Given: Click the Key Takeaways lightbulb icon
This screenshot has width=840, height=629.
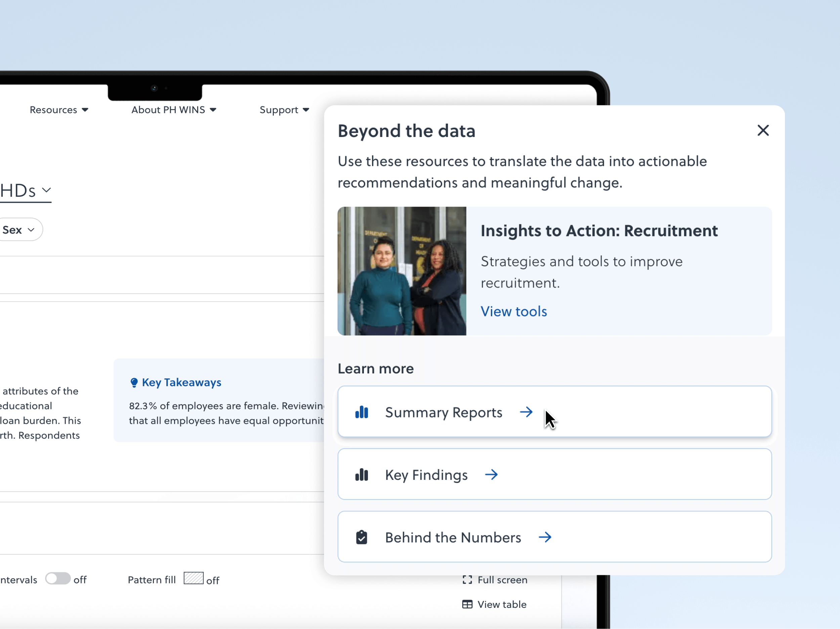Looking at the screenshot, I should tap(134, 382).
